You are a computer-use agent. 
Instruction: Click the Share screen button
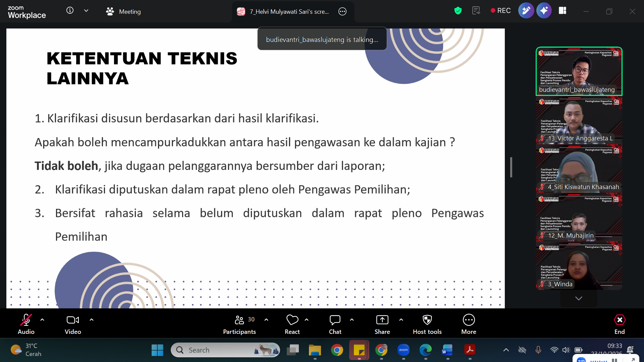click(382, 324)
